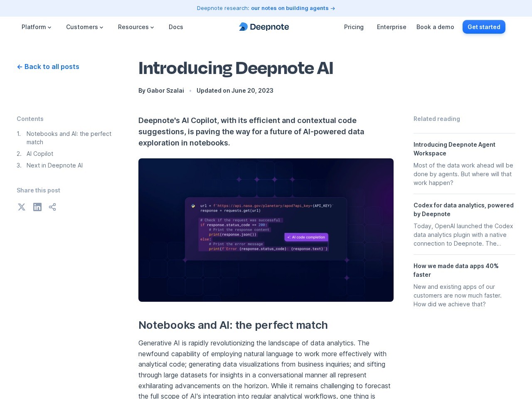532x399 pixels.
Task: Click the Notebooks and AI: the perfect match heading
Action: click(233, 325)
